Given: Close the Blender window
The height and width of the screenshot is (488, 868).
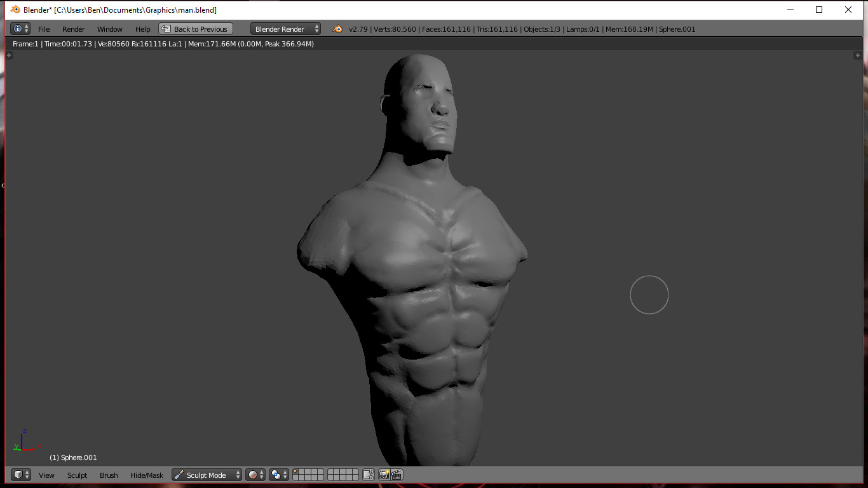Looking at the screenshot, I should point(848,10).
